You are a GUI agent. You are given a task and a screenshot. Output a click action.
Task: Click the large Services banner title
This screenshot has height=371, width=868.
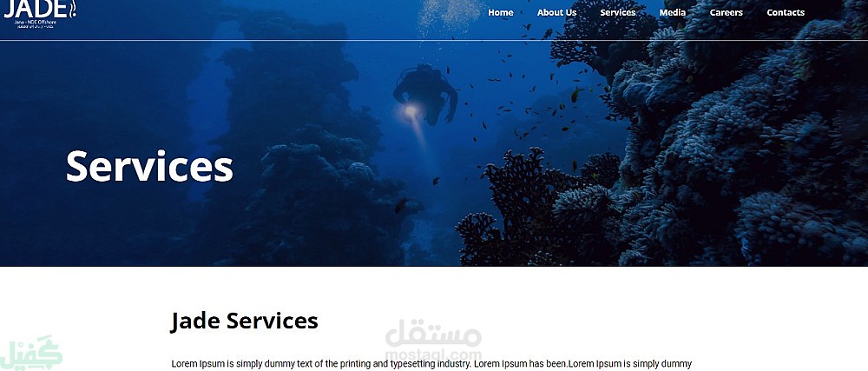pos(149,166)
